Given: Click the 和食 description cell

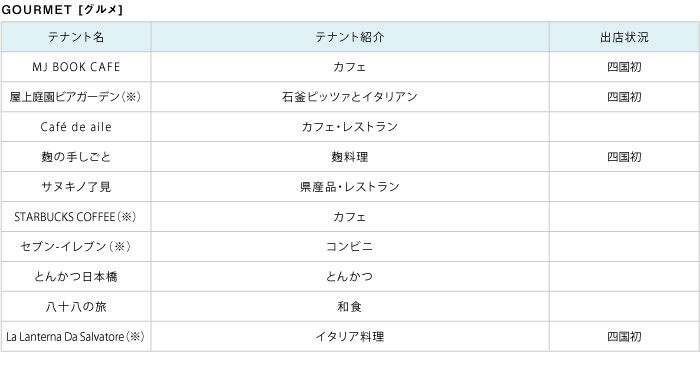Looking at the screenshot, I should (x=350, y=306).
